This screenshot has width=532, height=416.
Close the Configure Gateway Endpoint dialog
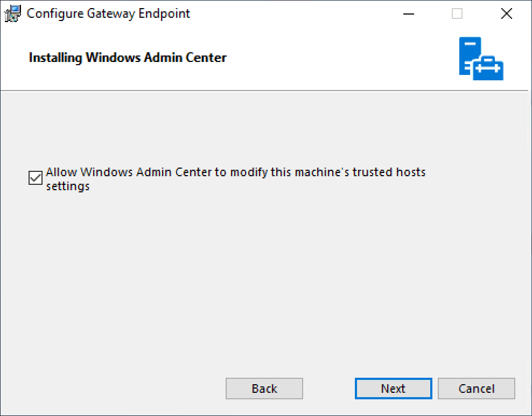coord(506,14)
